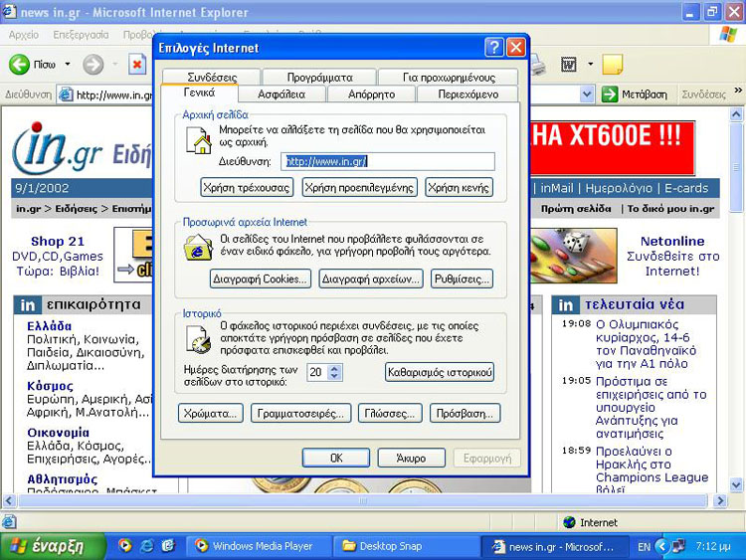Click the in.gr logo

point(57,149)
